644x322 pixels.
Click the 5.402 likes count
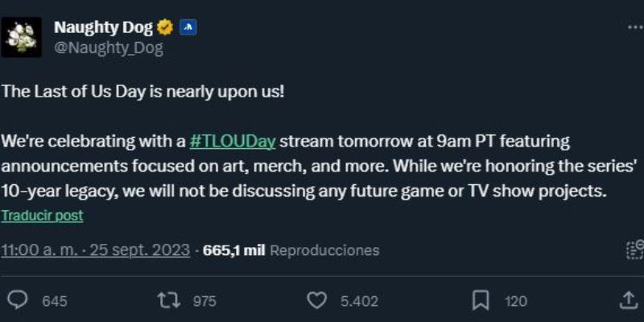pyautogui.click(x=359, y=301)
